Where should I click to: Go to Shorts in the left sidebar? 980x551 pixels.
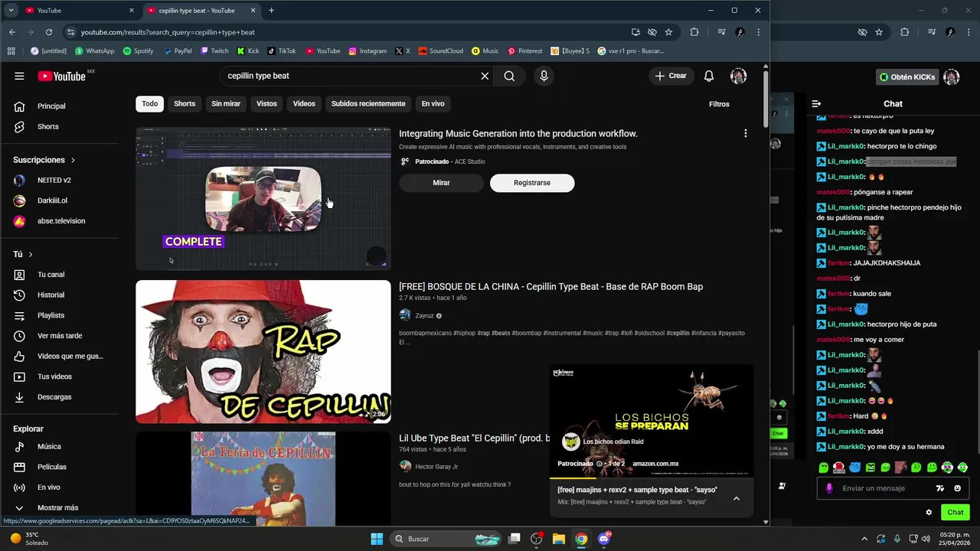pyautogui.click(x=47, y=126)
